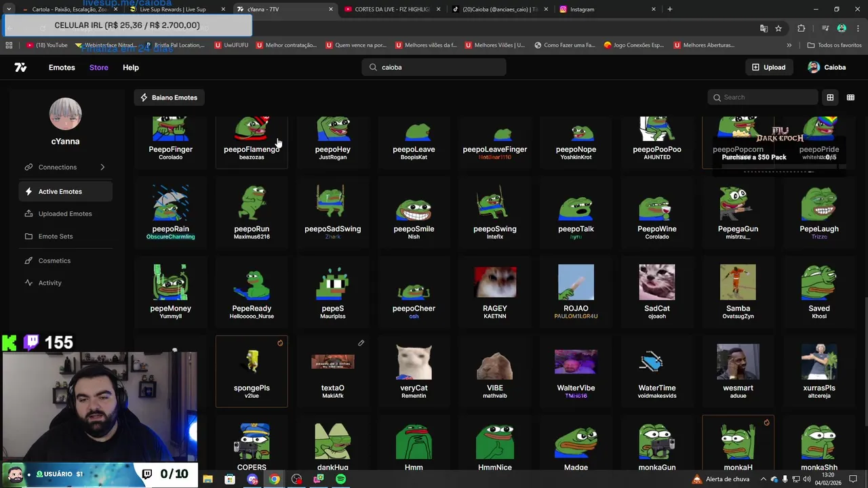Select the peepoHey emote
The width and height of the screenshot is (868, 488).
pos(333,141)
